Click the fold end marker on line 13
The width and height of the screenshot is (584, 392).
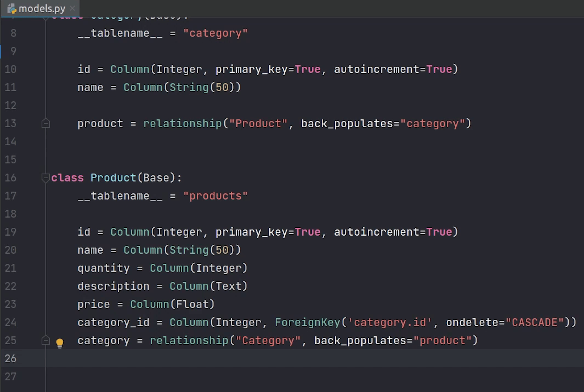coord(46,124)
